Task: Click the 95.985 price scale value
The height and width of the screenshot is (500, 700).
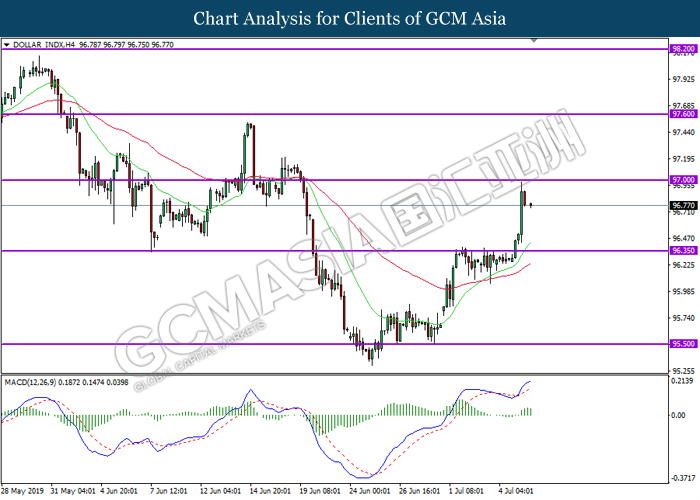Action: coord(684,292)
